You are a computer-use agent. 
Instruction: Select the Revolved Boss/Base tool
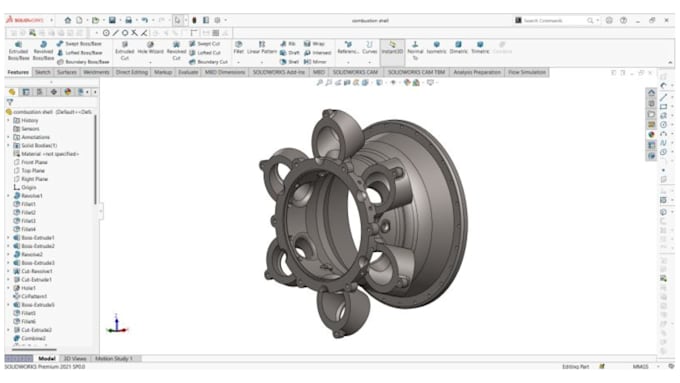click(43, 51)
